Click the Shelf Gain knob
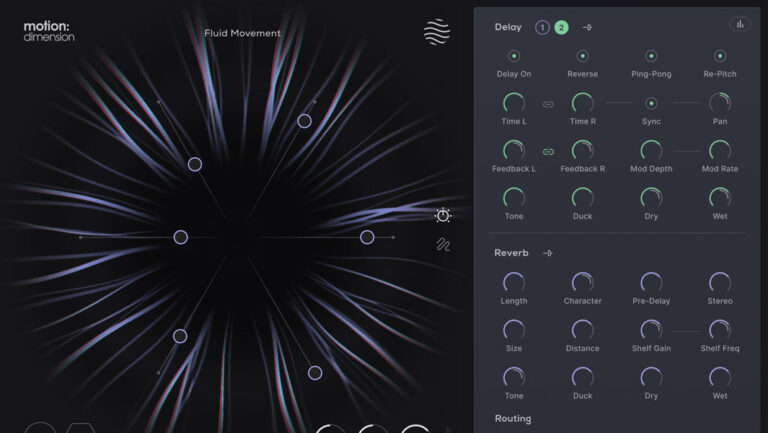The width and height of the screenshot is (768, 433). [x=651, y=331]
